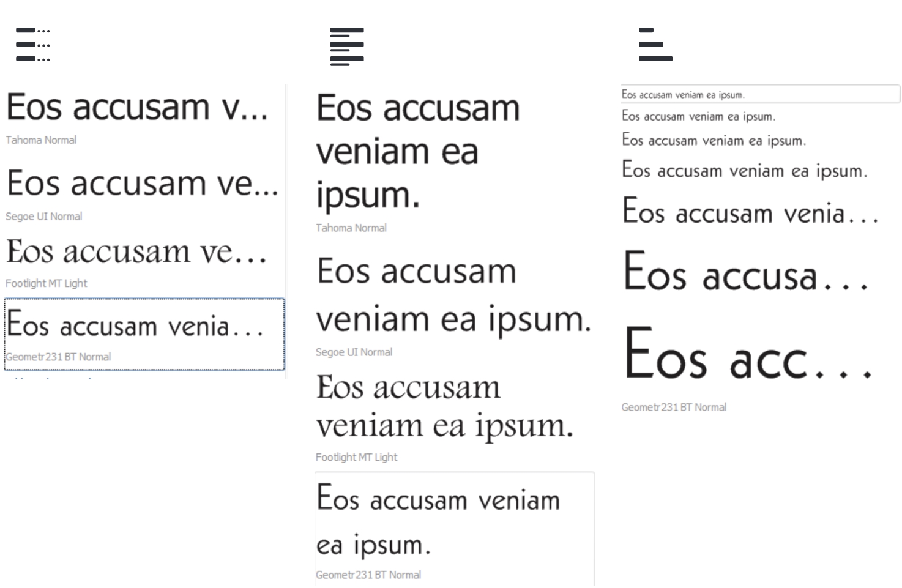The height and width of the screenshot is (588, 902).
Task: Click the smallest waterfall sample text field
Action: [759, 94]
